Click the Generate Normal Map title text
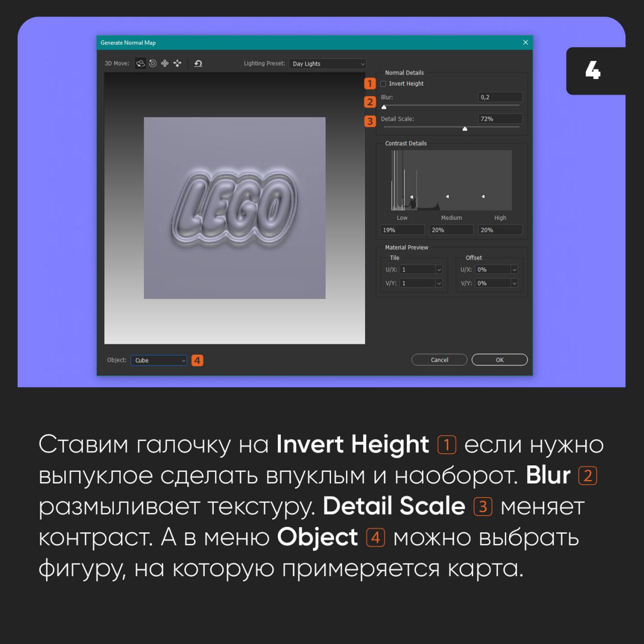 coord(128,43)
